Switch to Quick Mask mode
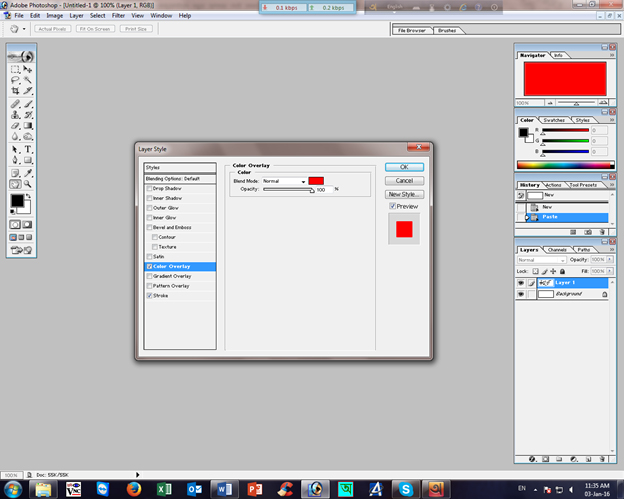Image resolution: width=624 pixels, height=499 pixels. click(27, 224)
